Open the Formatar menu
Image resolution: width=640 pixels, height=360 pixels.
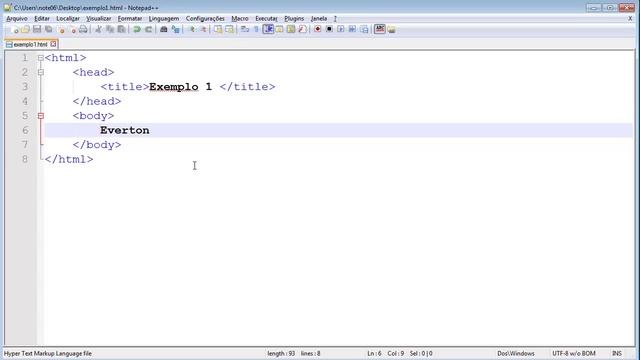(x=130, y=19)
